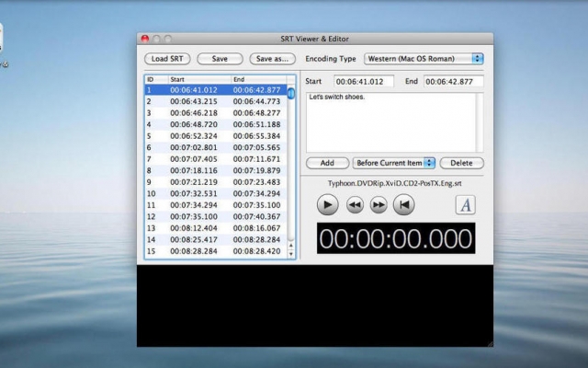Click the Save button
The image size is (588, 368).
click(x=220, y=59)
